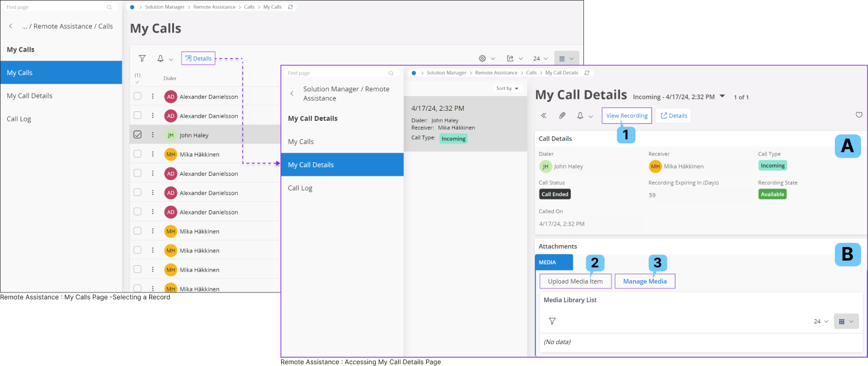Viewport: 868px width, 366px height.
Task: Select Call Log in the left sidebar
Action: (x=19, y=118)
